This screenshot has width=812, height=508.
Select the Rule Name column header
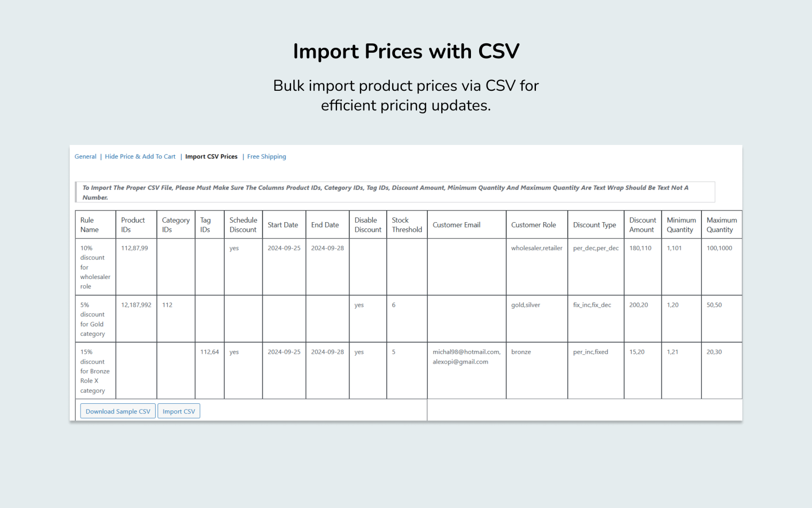pyautogui.click(x=96, y=224)
